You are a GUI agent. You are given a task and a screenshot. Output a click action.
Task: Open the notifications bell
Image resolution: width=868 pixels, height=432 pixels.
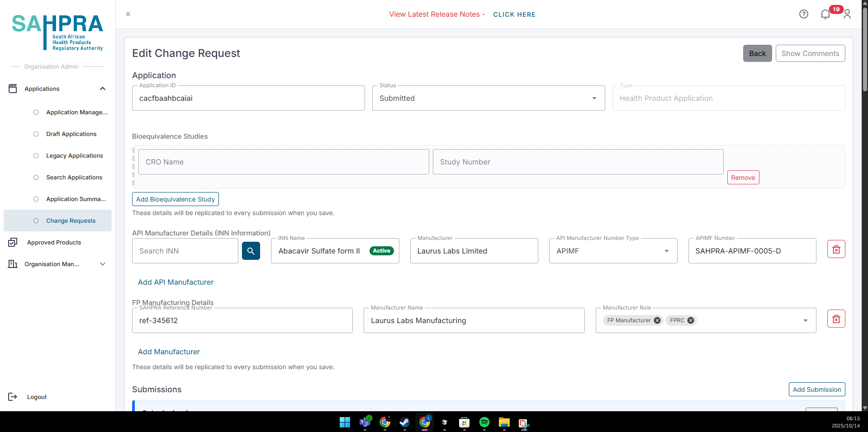coord(825,14)
